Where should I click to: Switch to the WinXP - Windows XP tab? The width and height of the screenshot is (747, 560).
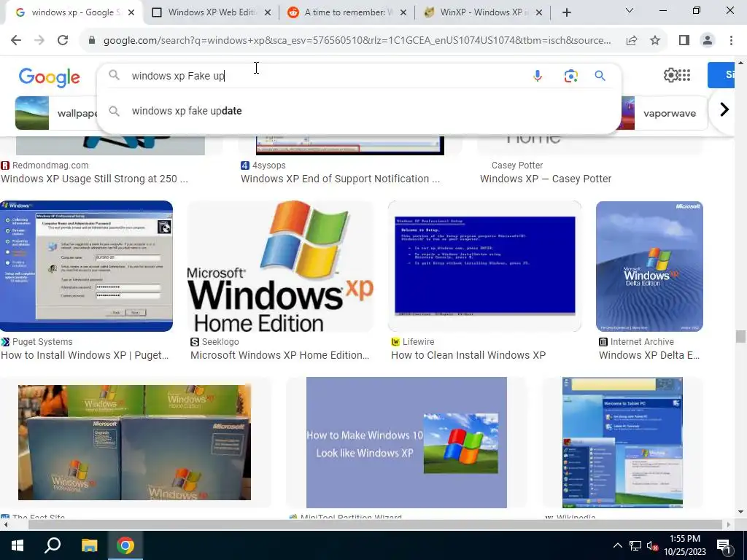pyautogui.click(x=484, y=12)
